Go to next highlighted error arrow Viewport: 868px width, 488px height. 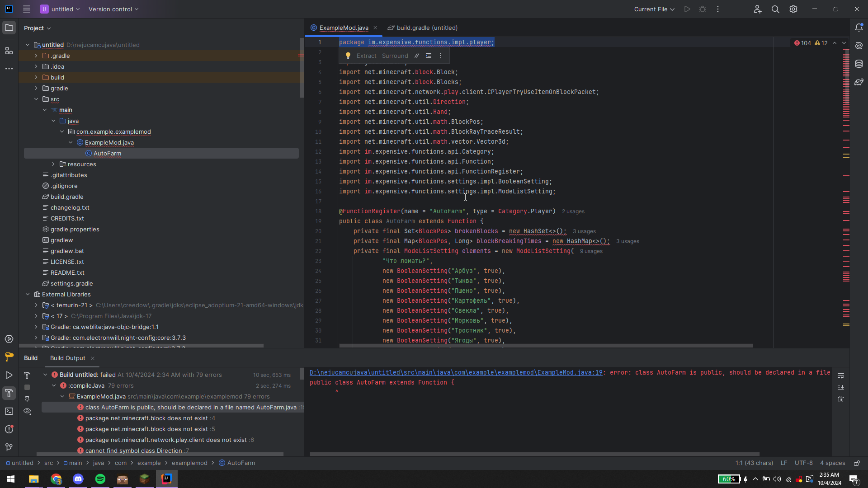844,43
